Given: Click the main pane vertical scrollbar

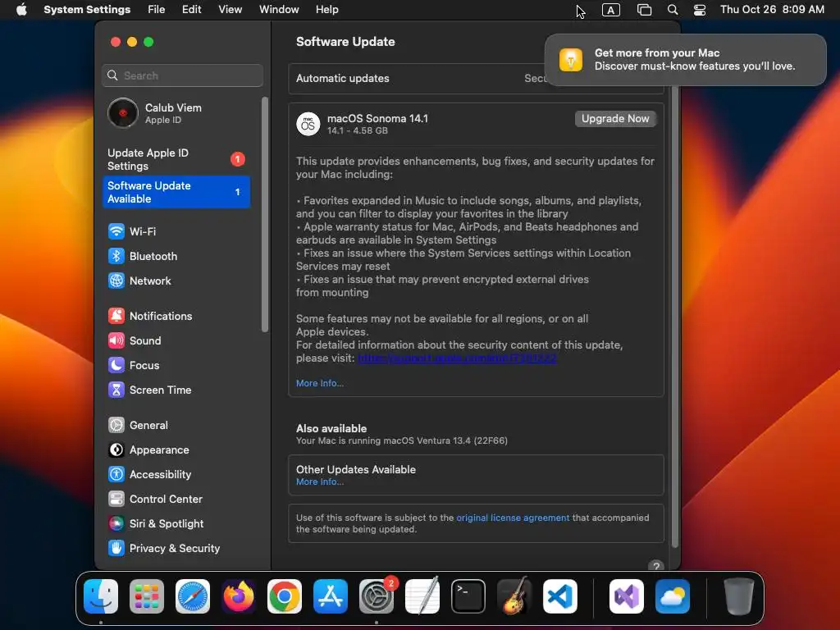Looking at the screenshot, I should point(674,316).
